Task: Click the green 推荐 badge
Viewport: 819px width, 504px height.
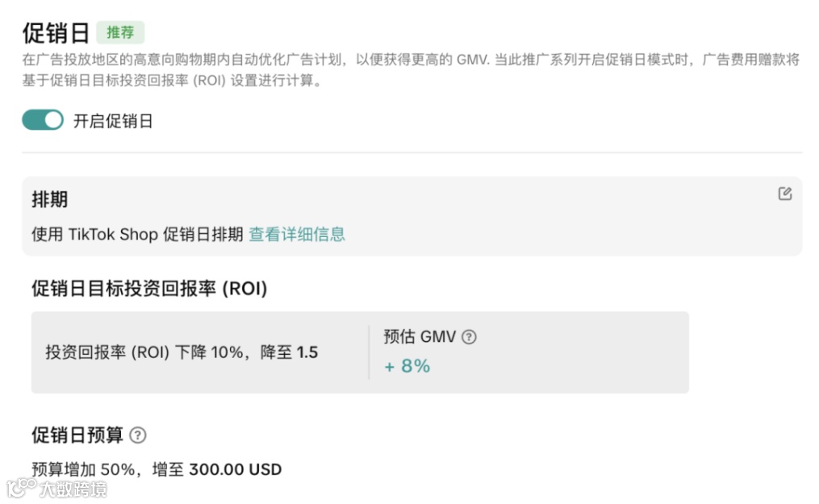Action: (120, 33)
